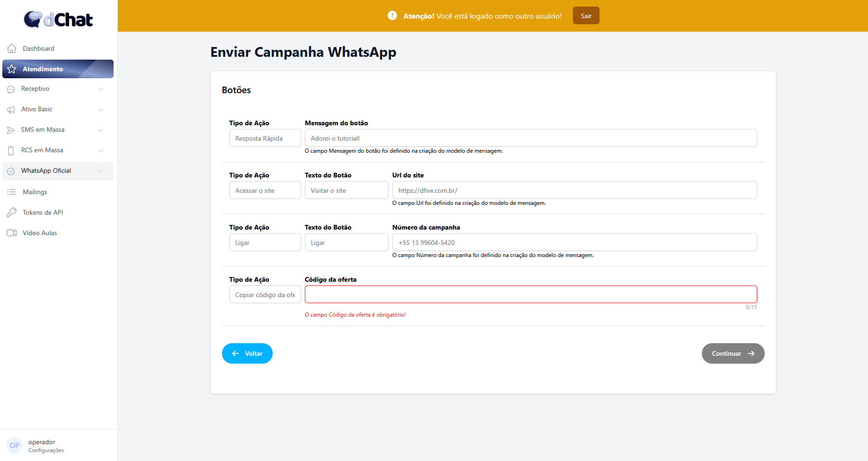Click Sair to exit impersonated user
The image size is (868, 461).
coord(586,16)
